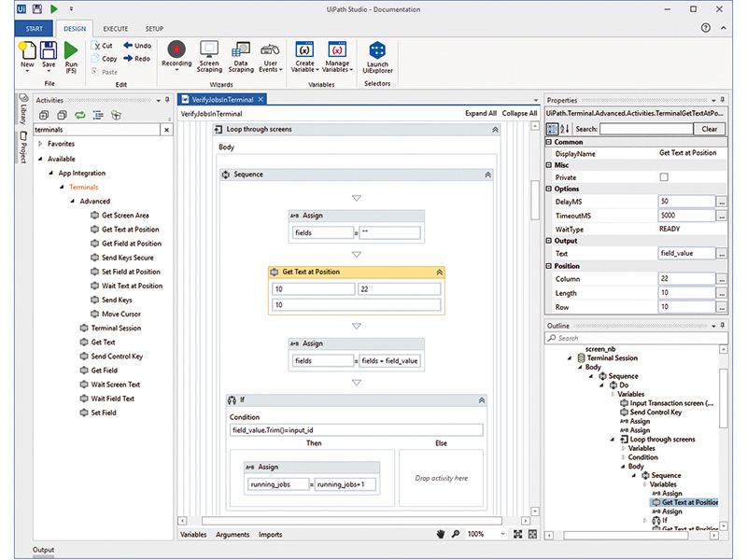Viewport: 747px width, 560px height.
Task: Open the 100% zoom dropdown
Action: point(502,534)
